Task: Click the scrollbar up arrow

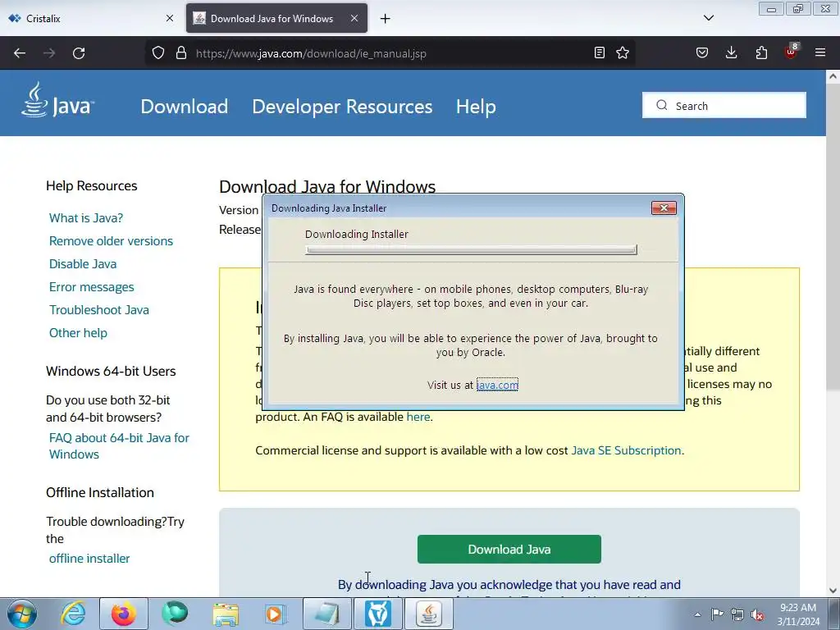Action: [833, 76]
